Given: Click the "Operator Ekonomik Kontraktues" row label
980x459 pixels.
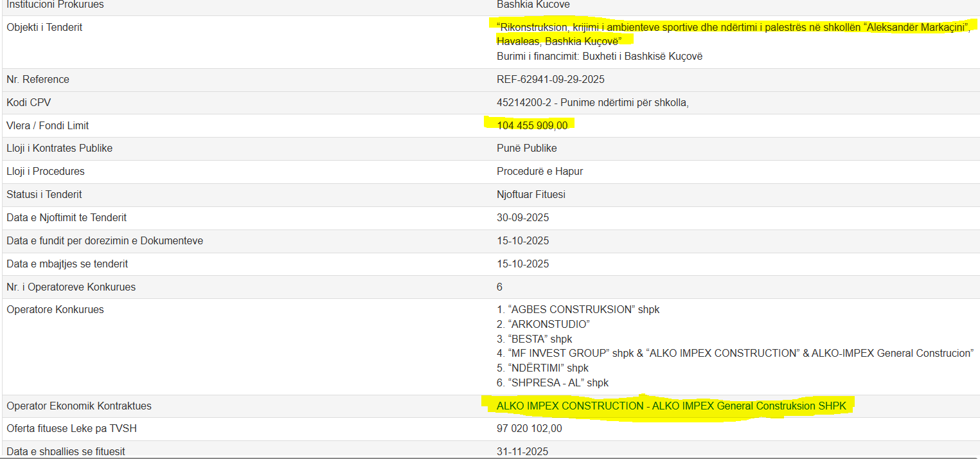Looking at the screenshot, I should (79, 406).
